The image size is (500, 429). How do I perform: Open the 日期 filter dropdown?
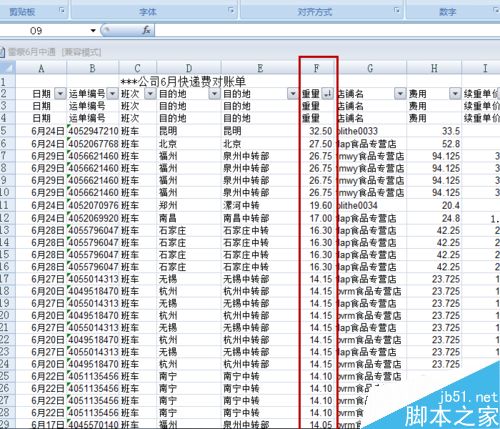pyautogui.click(x=60, y=94)
